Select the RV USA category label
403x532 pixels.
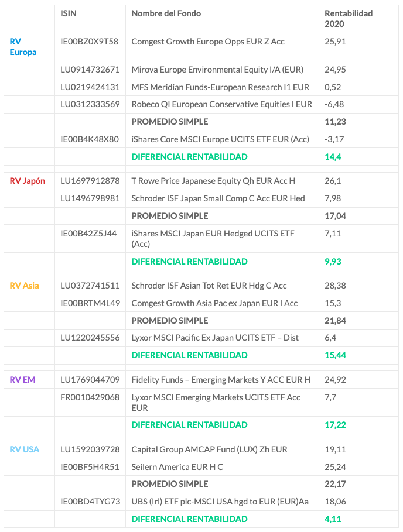25,449
